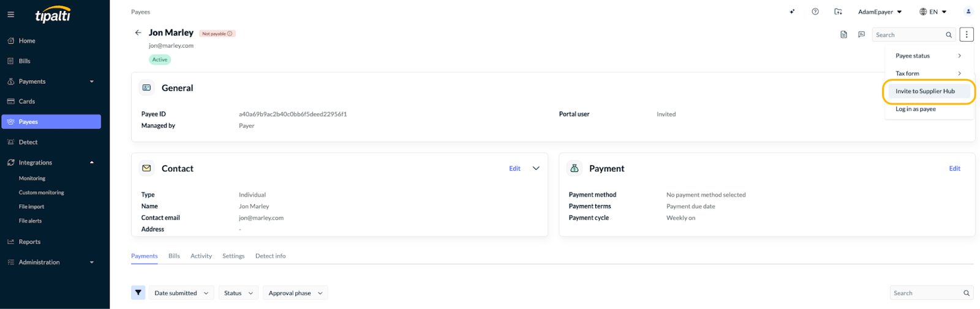Click the document notes icon near Search
Screen dimensions: 980x309
(843, 35)
